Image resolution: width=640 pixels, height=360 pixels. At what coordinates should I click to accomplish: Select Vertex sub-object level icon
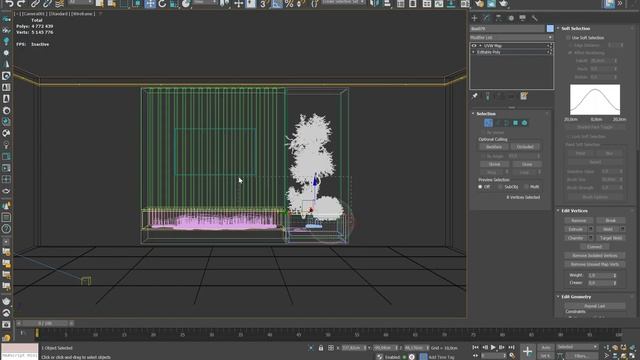[x=488, y=123]
